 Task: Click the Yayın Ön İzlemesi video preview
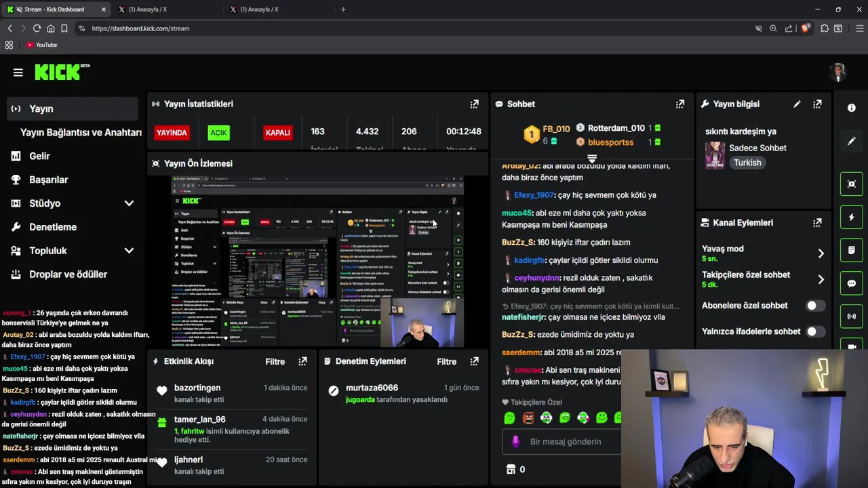click(x=317, y=262)
